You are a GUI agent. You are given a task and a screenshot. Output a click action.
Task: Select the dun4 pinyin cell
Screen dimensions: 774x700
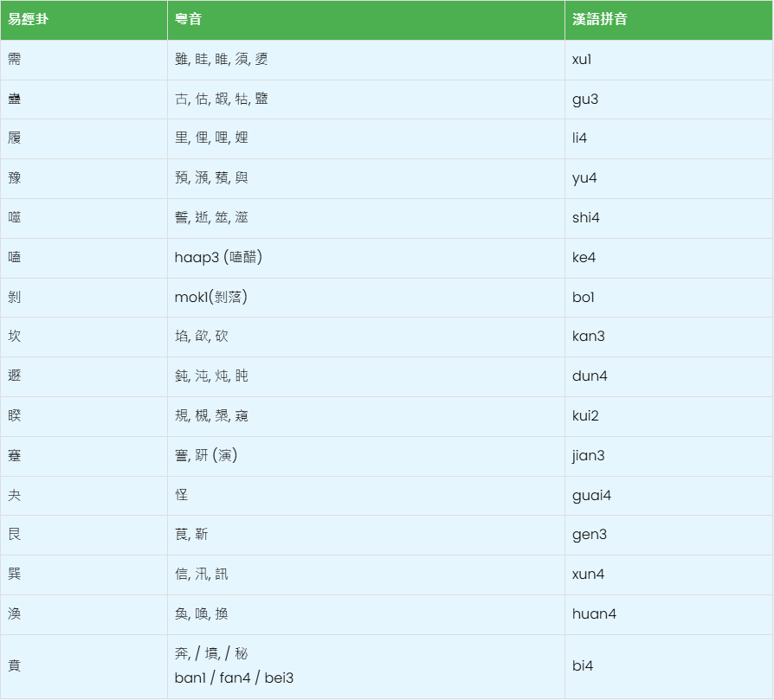coord(669,377)
